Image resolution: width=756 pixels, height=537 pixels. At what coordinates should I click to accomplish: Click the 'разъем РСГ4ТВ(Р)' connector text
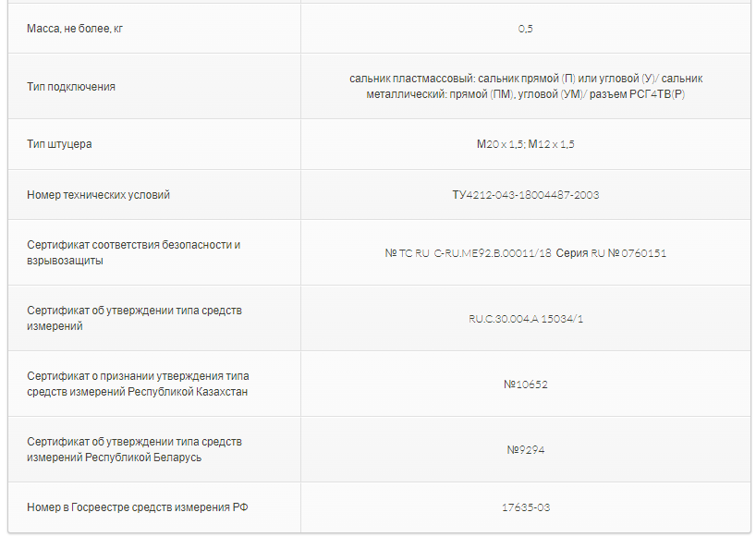(637, 94)
